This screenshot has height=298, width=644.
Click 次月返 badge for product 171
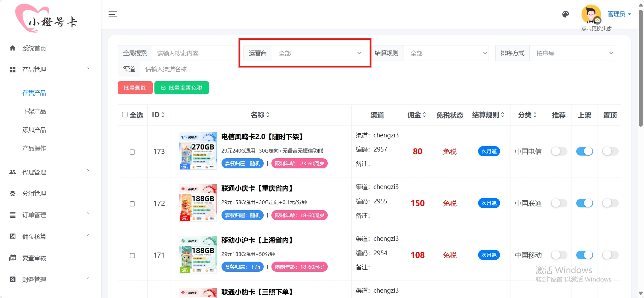pos(489,255)
